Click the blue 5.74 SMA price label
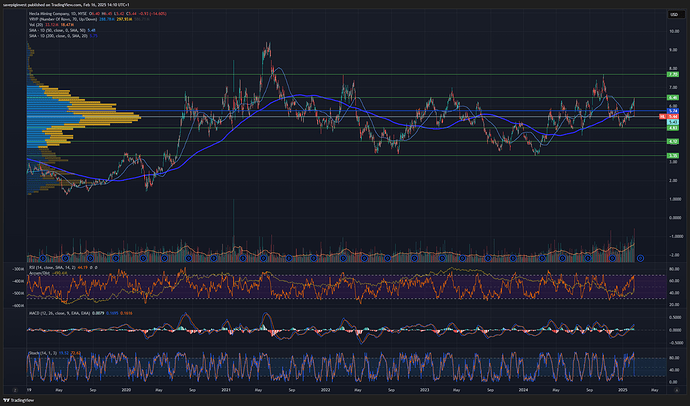The height and width of the screenshot is (406, 690). click(673, 111)
